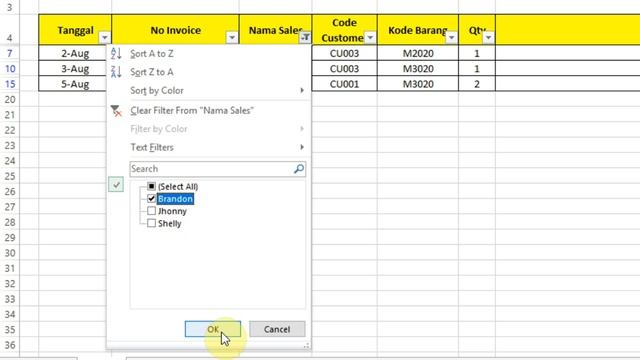Open the Tanggal filter dropdown

104,38
